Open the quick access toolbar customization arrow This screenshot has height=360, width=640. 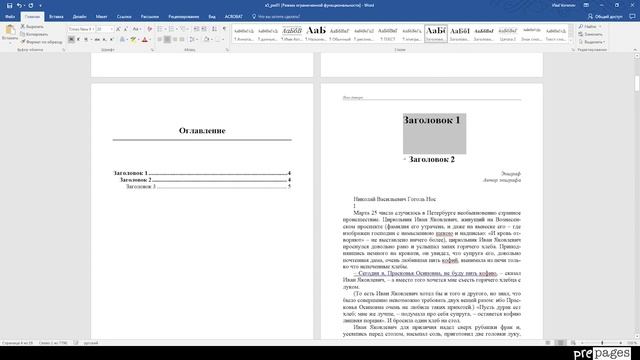(40, 5)
